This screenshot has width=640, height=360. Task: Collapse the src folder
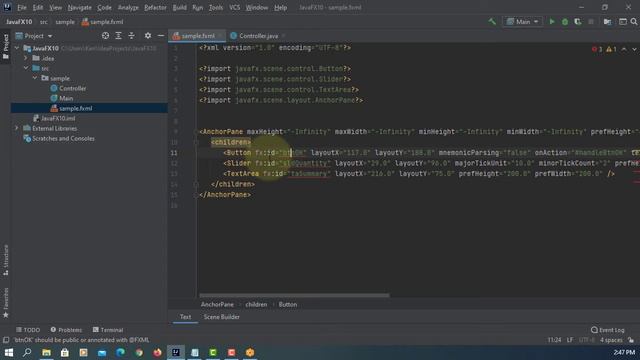26,68
